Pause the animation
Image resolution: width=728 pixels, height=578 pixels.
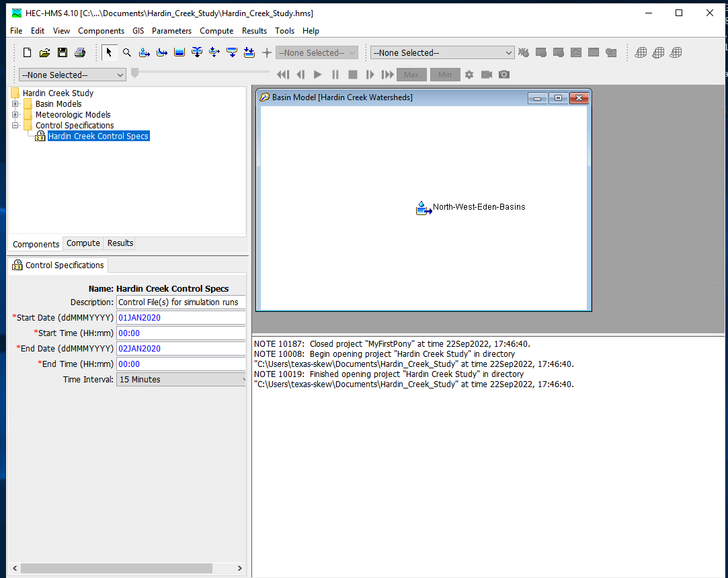click(x=335, y=75)
